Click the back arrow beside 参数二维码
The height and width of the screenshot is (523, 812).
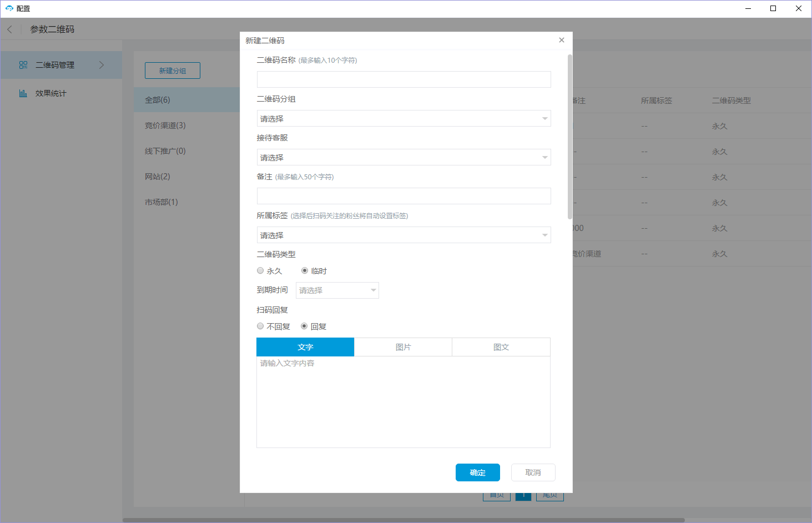(x=9, y=29)
